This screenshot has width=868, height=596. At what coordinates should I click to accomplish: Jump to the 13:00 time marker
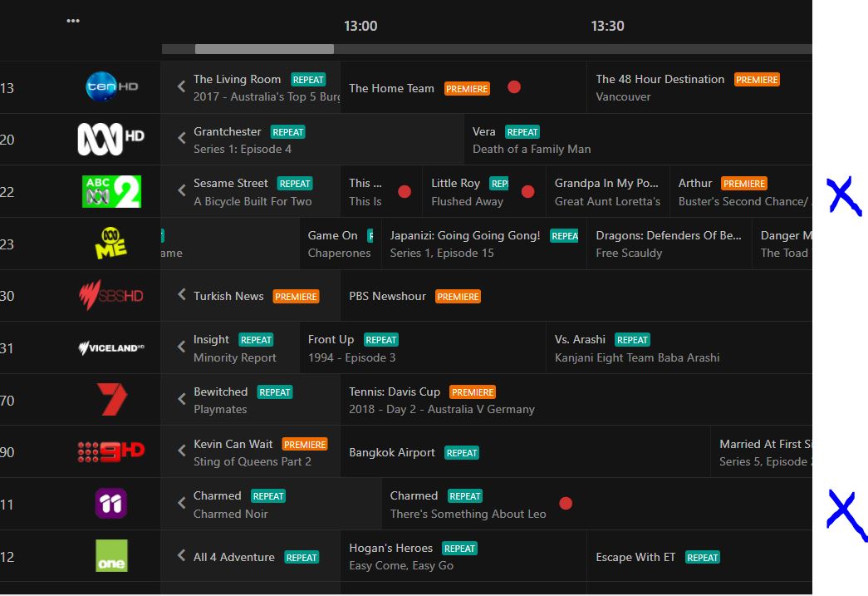click(360, 26)
